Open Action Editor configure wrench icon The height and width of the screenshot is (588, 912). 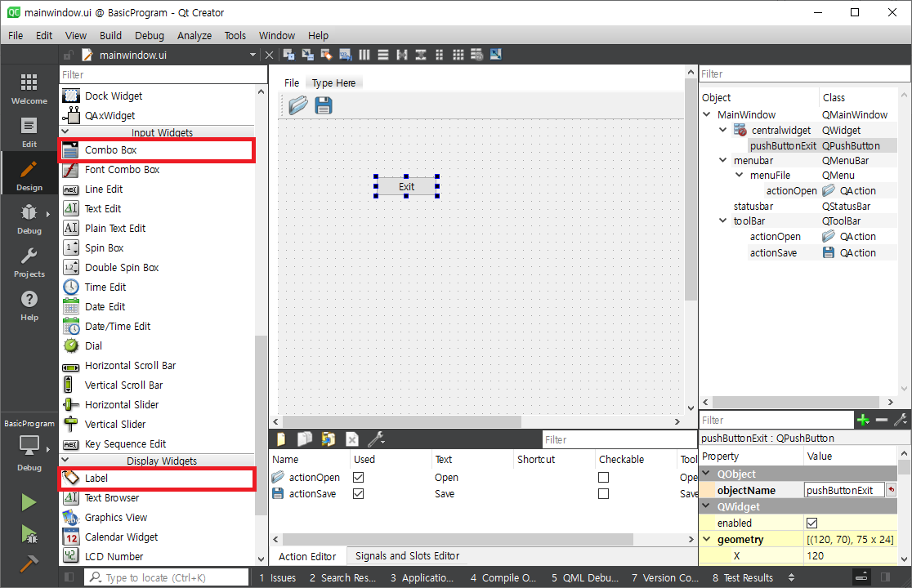click(376, 439)
